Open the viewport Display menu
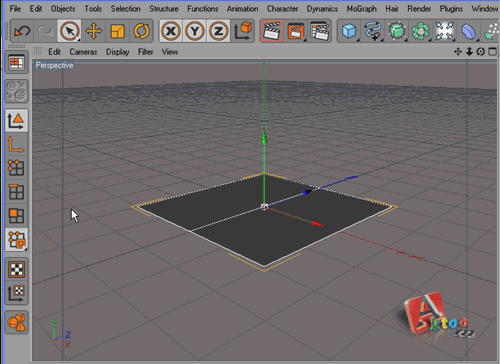This screenshot has height=364, width=500. pos(117,52)
